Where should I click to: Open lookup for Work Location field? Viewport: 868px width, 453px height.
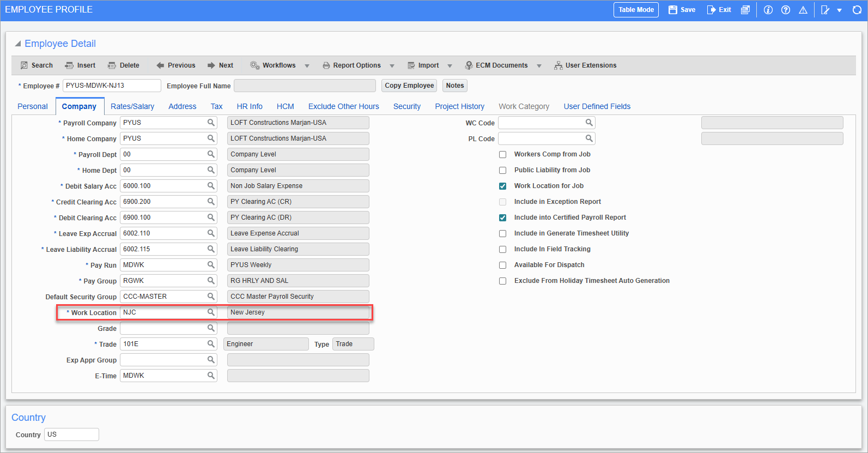pyautogui.click(x=211, y=312)
